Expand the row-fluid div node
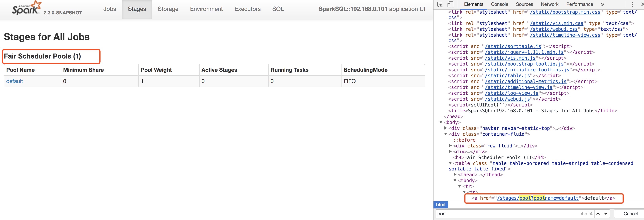 tap(450, 146)
